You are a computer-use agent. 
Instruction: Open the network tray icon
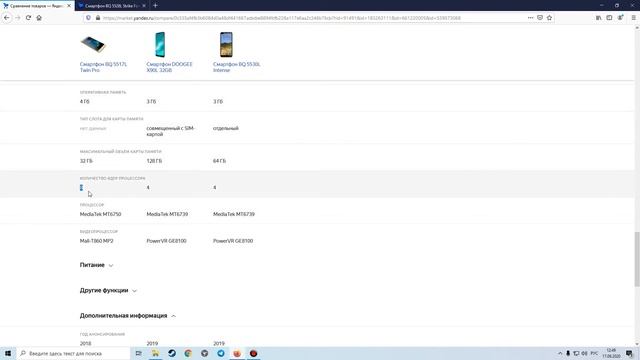(x=576, y=353)
